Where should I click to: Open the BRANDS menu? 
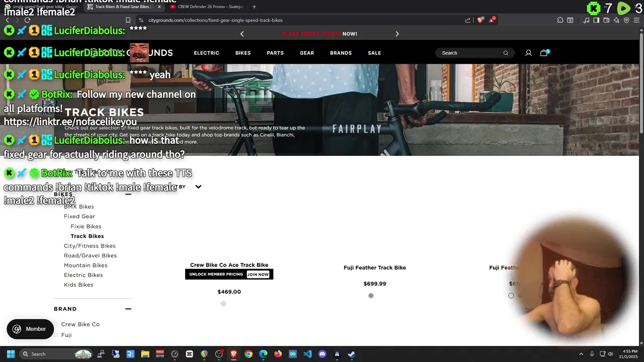(341, 53)
